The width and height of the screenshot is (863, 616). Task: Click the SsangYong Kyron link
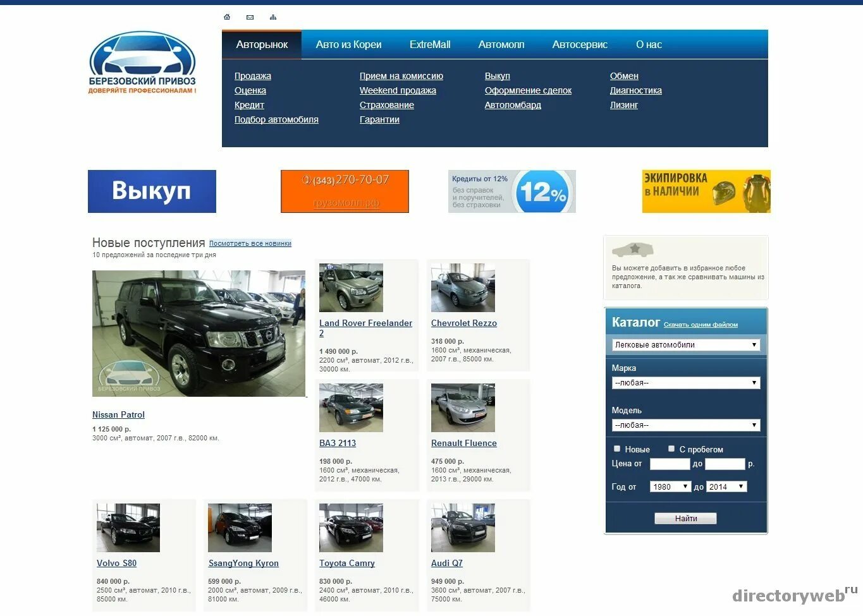[243, 563]
